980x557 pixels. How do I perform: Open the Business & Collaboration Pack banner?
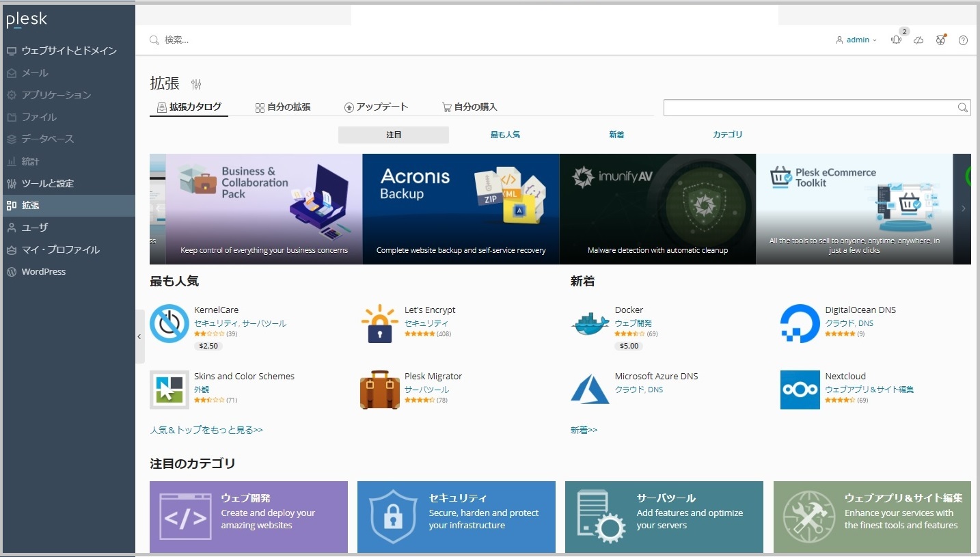tap(264, 208)
